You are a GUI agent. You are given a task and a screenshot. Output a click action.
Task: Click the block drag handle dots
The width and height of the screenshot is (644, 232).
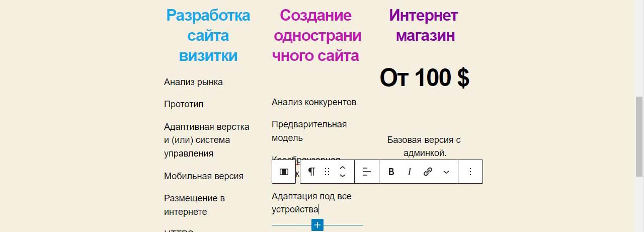pos(327,172)
